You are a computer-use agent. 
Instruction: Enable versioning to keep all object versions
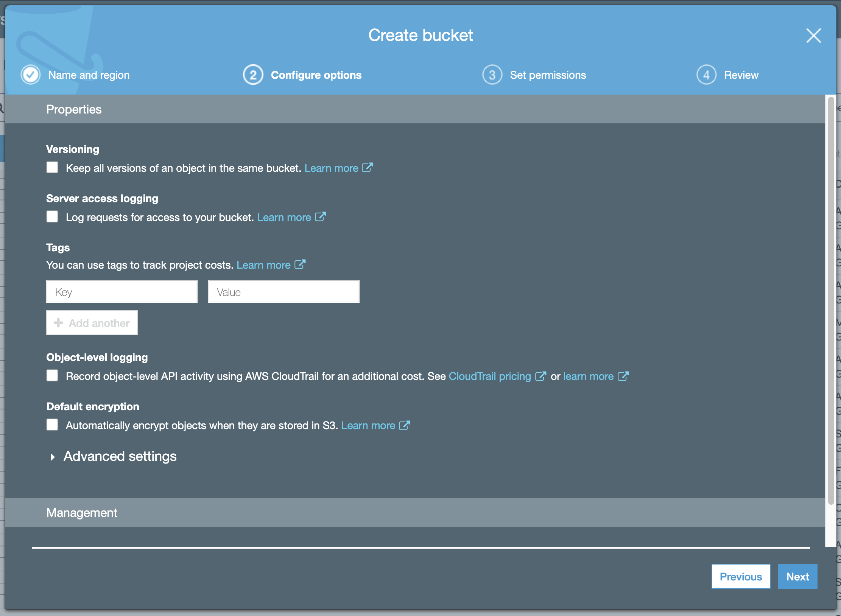coord(52,167)
